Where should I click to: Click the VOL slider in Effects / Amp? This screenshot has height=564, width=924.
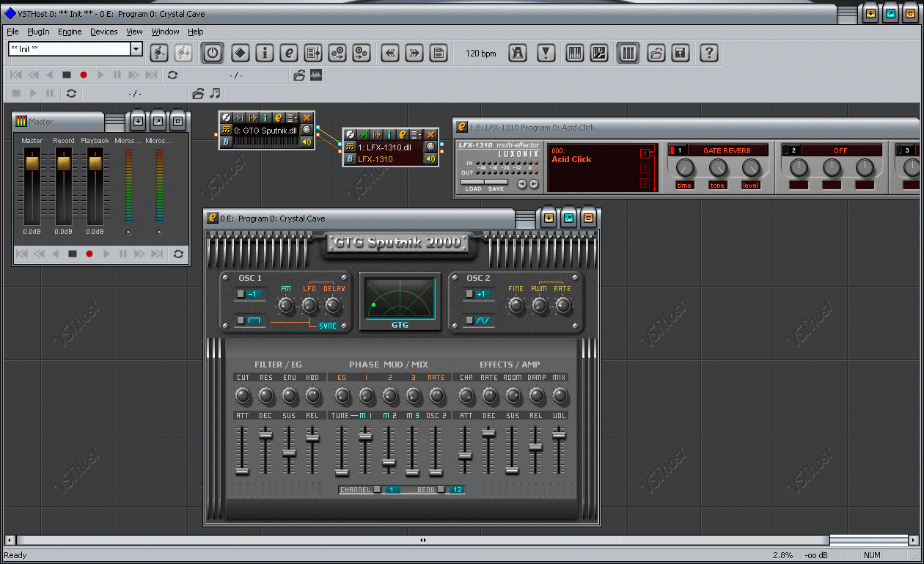[x=560, y=435]
